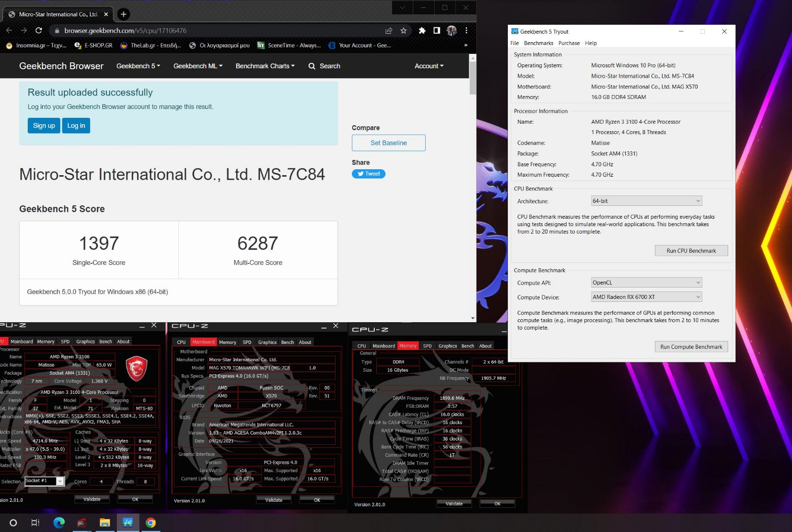Open File menu in Geekbench 5 Tryout
Image resolution: width=792 pixels, height=532 pixels.
[515, 43]
